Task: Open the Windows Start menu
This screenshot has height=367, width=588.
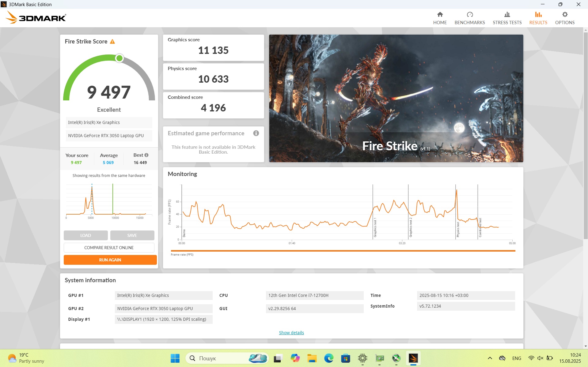Action: click(175, 358)
